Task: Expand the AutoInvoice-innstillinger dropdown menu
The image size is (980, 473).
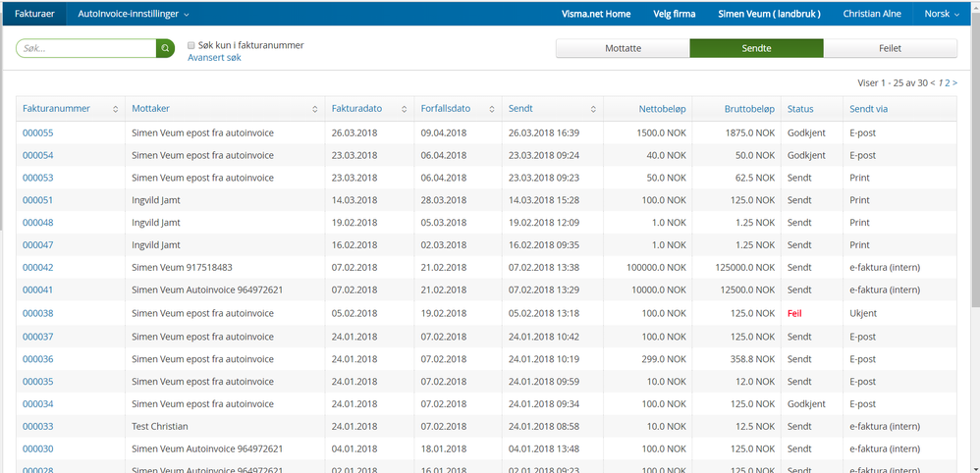Action: tap(134, 14)
